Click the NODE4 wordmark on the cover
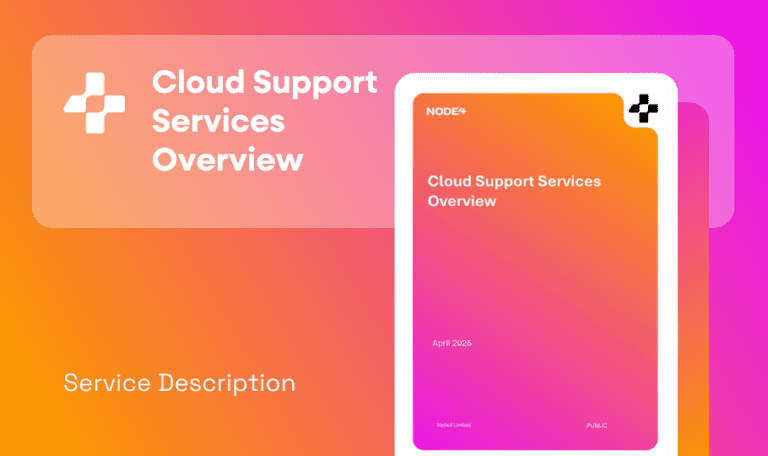The width and height of the screenshot is (768, 456). pos(446,111)
